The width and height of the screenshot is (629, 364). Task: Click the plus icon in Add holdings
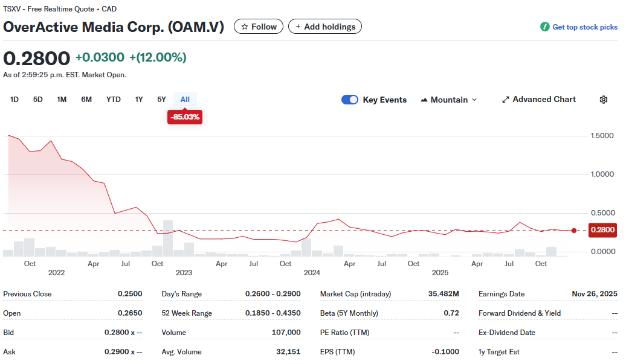(298, 27)
